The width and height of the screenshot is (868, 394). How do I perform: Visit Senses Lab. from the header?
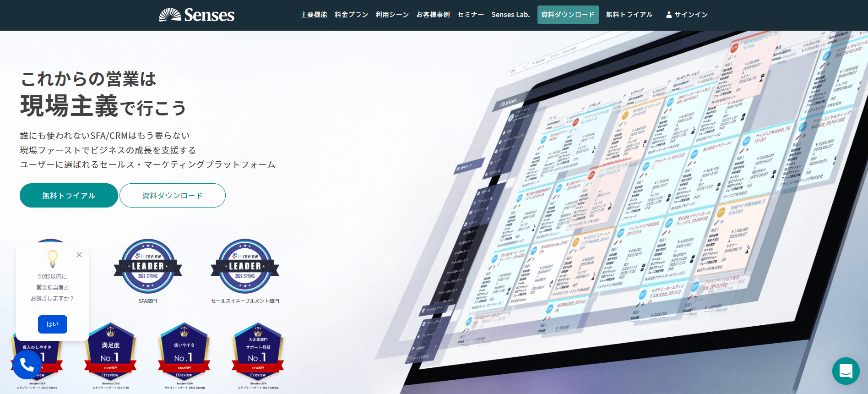[x=511, y=15]
